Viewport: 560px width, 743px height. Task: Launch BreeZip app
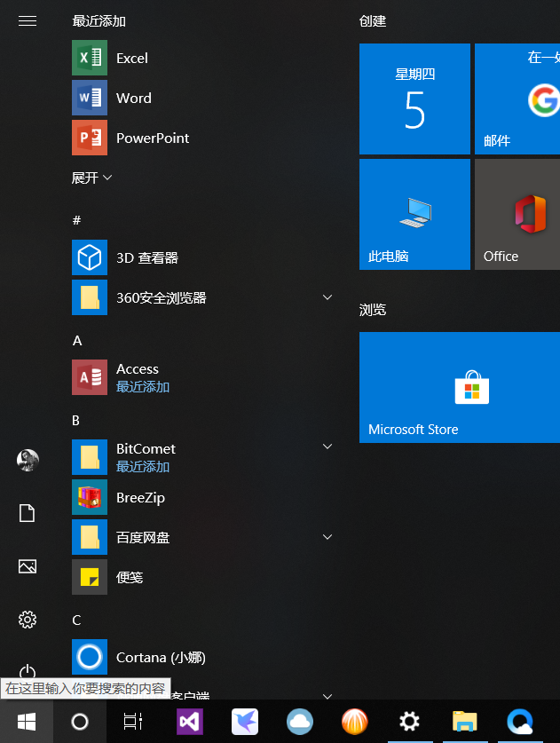point(202,497)
